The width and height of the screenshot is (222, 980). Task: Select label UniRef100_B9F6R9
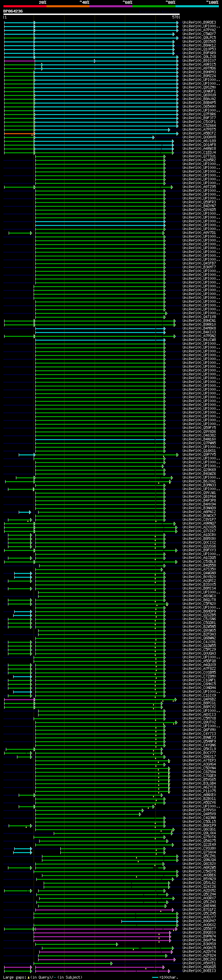click(x=199, y=53)
